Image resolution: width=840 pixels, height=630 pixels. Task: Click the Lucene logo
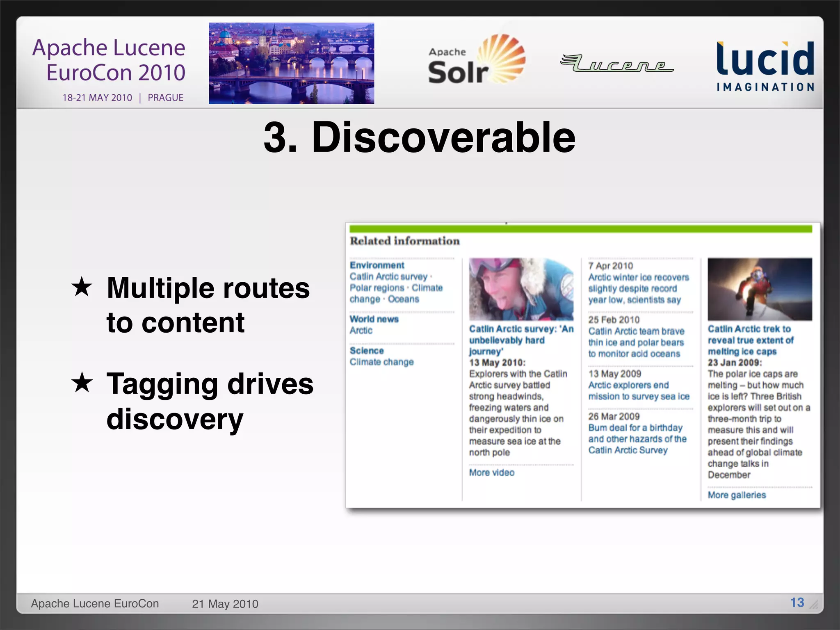coord(617,63)
